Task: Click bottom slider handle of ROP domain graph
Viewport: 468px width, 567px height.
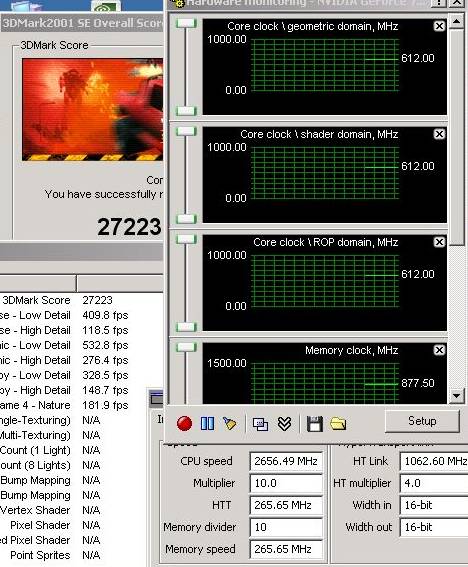Action: click(186, 327)
